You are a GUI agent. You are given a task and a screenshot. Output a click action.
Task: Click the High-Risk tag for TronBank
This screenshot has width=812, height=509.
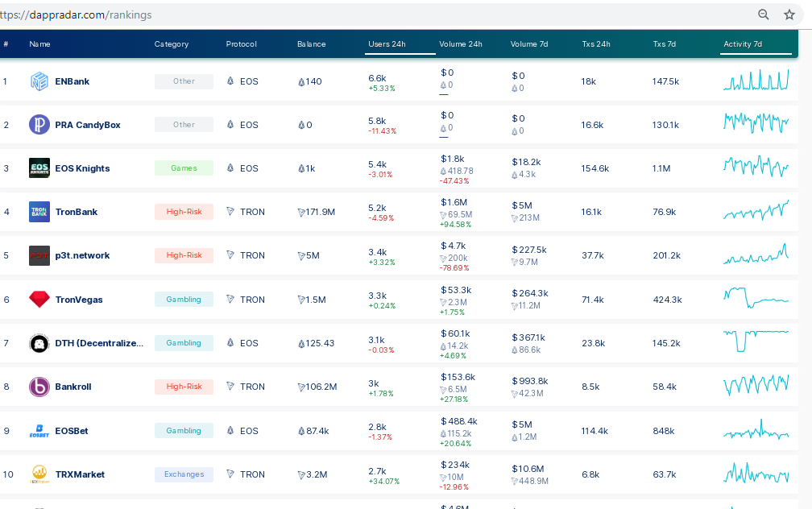click(184, 211)
